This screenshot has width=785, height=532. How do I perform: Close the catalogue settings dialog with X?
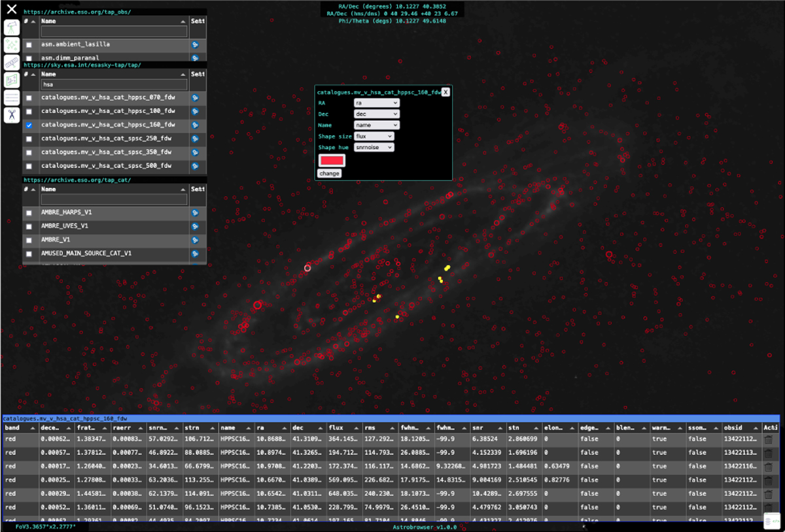[x=445, y=92]
